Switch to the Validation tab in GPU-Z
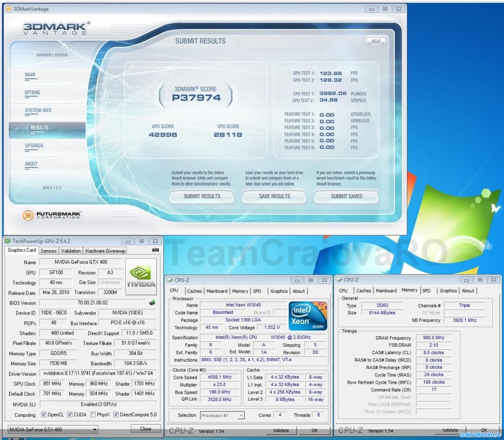 click(x=71, y=251)
